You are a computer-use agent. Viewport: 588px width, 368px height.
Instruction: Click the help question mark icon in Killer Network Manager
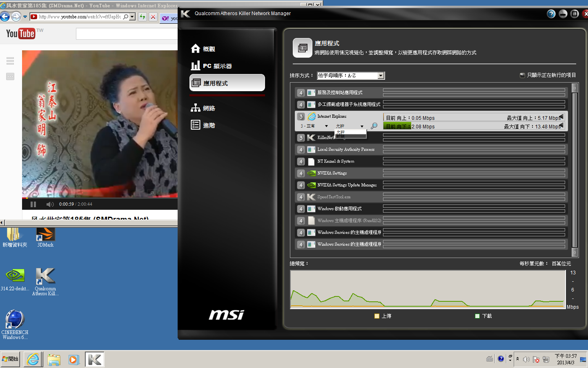tap(551, 14)
